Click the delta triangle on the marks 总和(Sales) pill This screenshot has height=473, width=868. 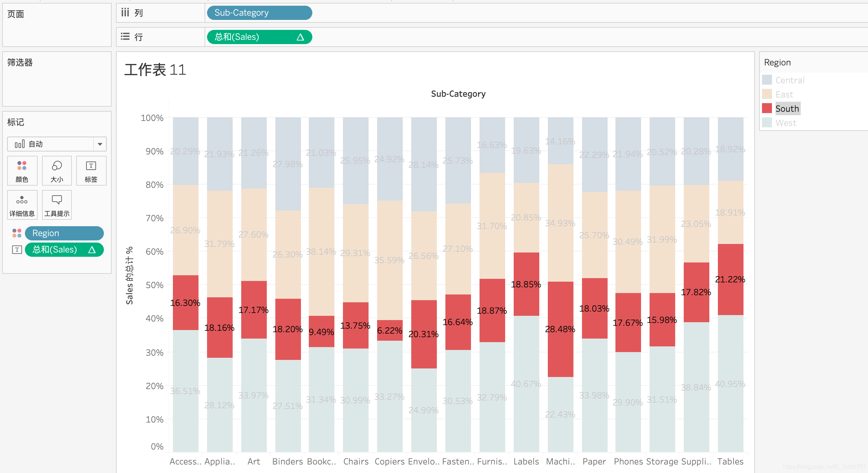coord(92,250)
